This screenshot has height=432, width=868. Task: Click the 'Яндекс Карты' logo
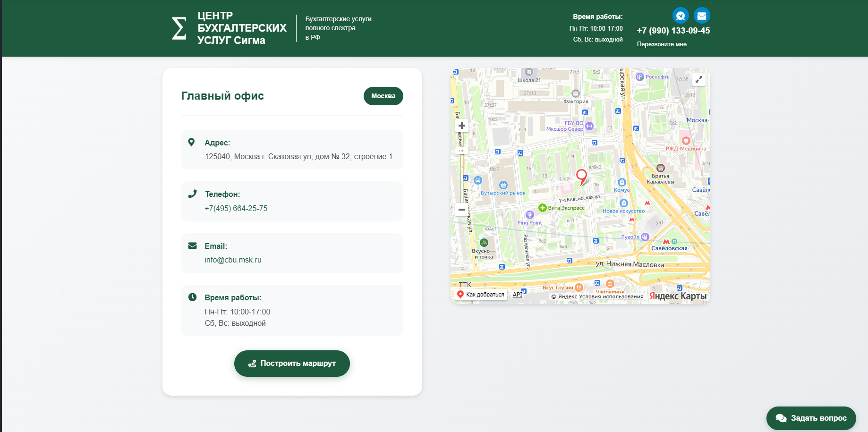[678, 296]
